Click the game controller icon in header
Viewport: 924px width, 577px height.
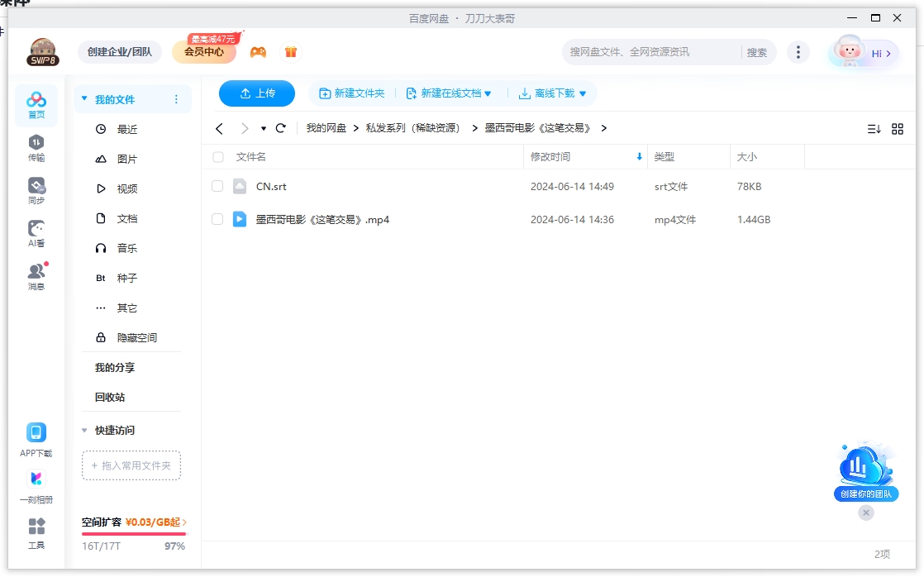(258, 52)
